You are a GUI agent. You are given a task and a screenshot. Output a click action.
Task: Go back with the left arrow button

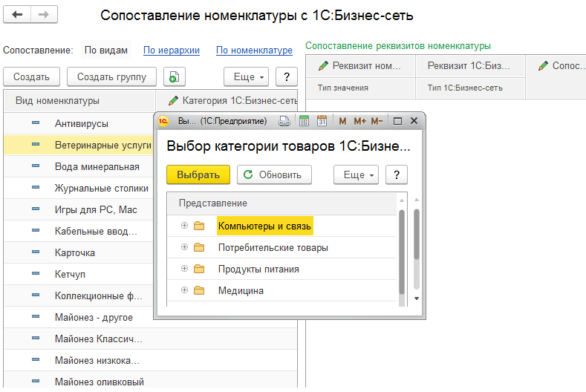pyautogui.click(x=17, y=16)
